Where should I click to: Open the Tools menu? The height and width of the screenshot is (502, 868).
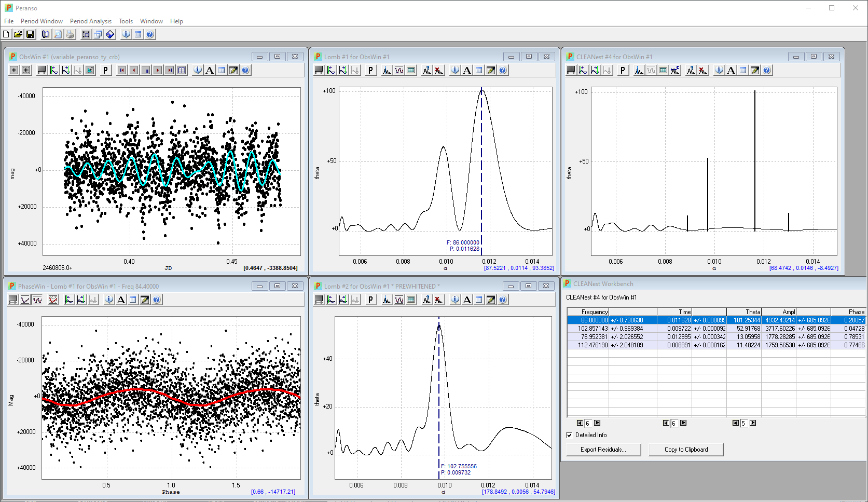tap(126, 21)
